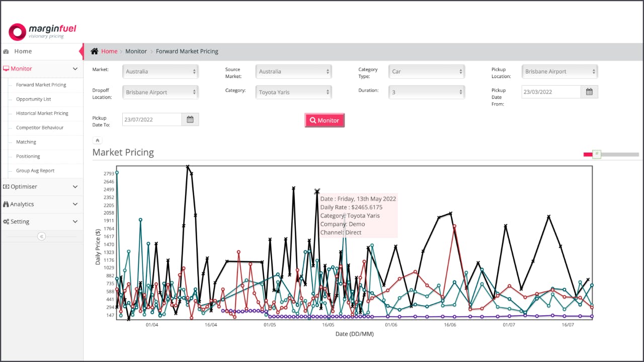Collapse the sidebar with the double-arrow icon

pos(42,236)
